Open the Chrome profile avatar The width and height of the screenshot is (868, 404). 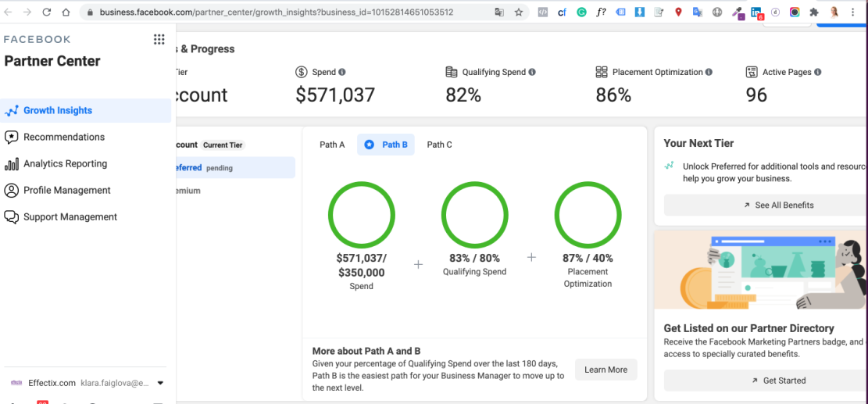click(x=834, y=13)
